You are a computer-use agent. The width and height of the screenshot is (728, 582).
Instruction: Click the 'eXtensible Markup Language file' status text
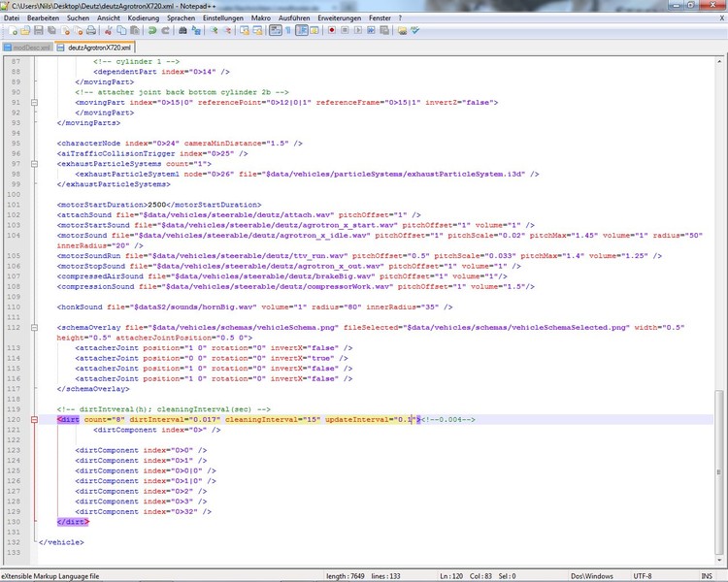point(50,576)
